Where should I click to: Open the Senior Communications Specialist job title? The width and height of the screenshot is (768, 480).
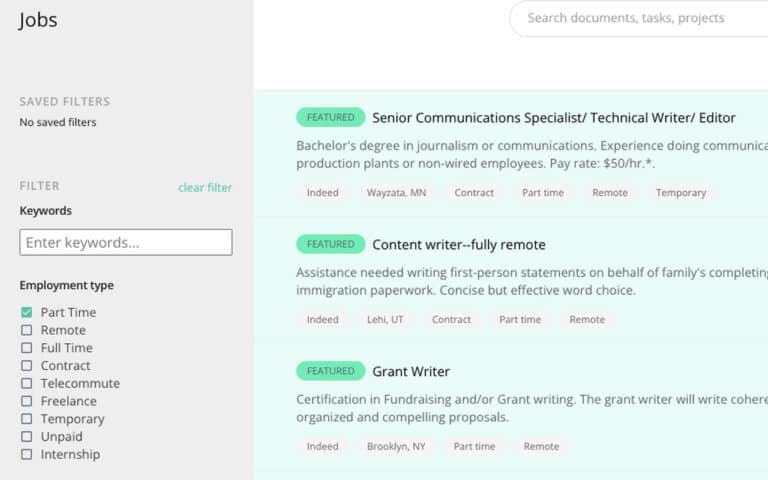point(553,117)
